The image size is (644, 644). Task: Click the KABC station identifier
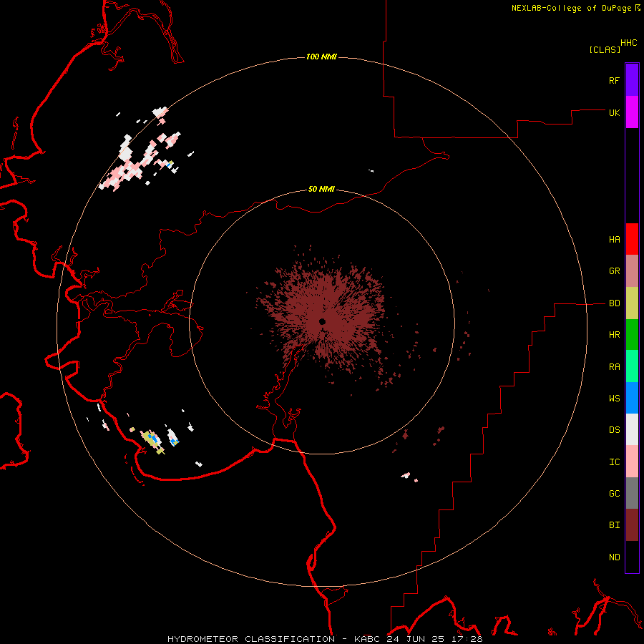(x=367, y=639)
